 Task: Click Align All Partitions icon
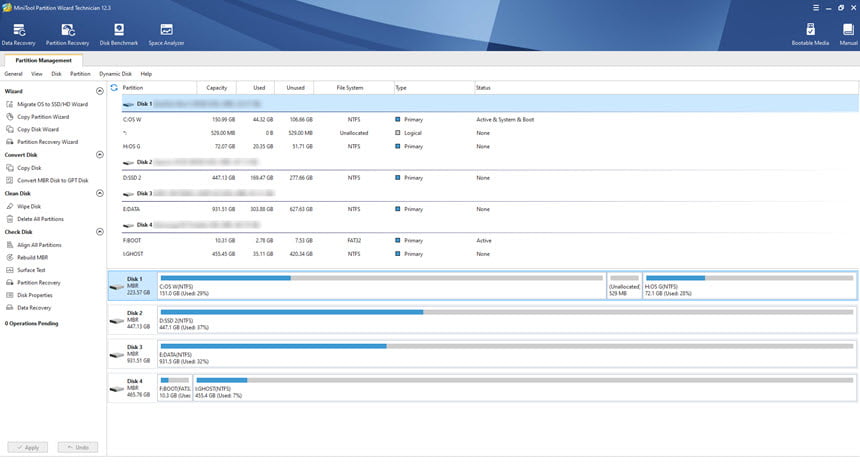[x=9, y=245]
